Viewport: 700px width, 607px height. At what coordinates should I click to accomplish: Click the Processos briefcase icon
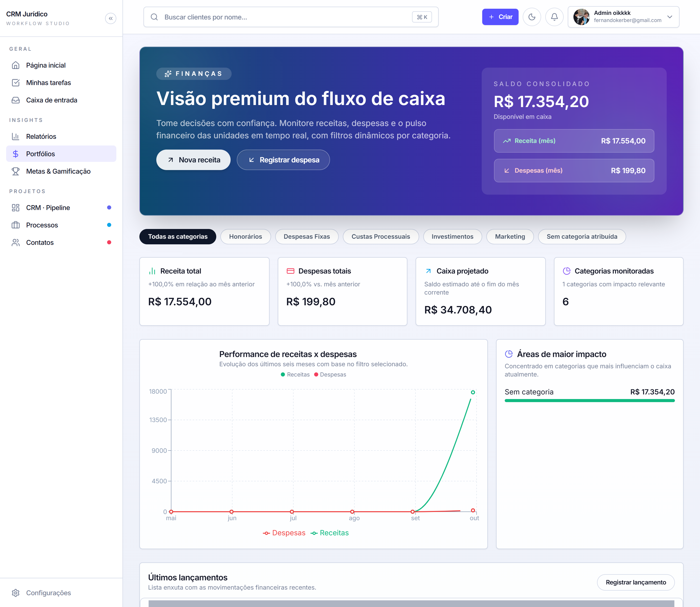tap(16, 225)
